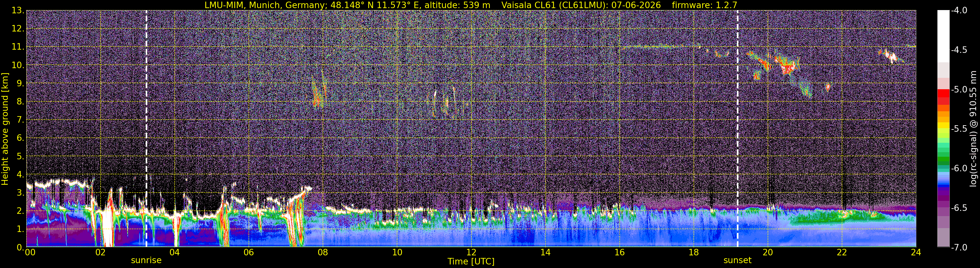
Task: Click the red colorbar segment near -5.0
Action: tap(943, 93)
